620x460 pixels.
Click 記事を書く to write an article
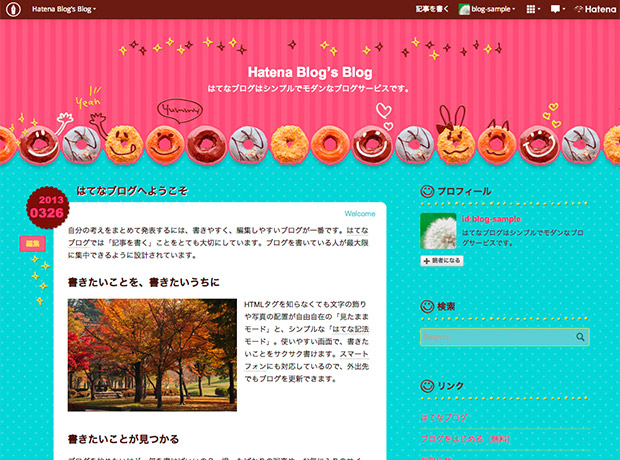click(432, 9)
